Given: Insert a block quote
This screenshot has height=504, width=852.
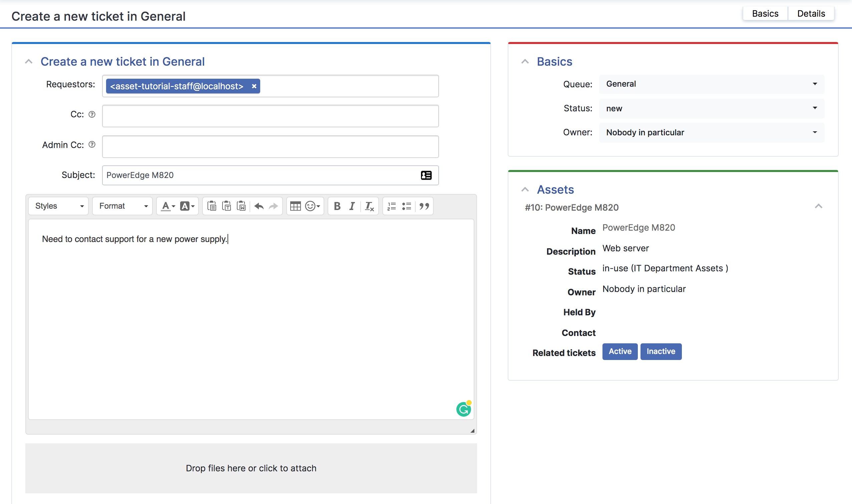Looking at the screenshot, I should 424,206.
